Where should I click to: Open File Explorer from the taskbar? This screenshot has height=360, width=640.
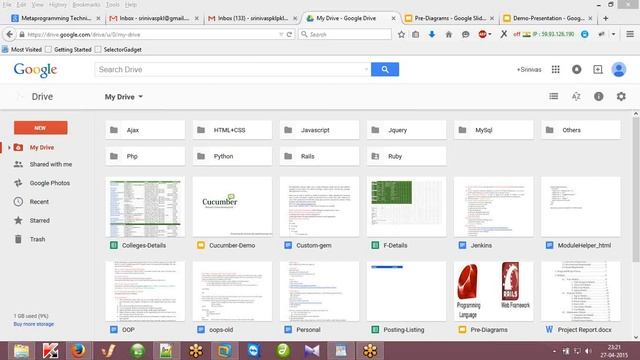(21, 351)
